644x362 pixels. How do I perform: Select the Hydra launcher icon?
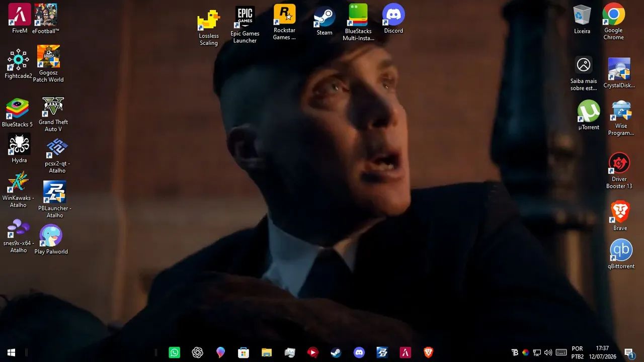[19, 148]
